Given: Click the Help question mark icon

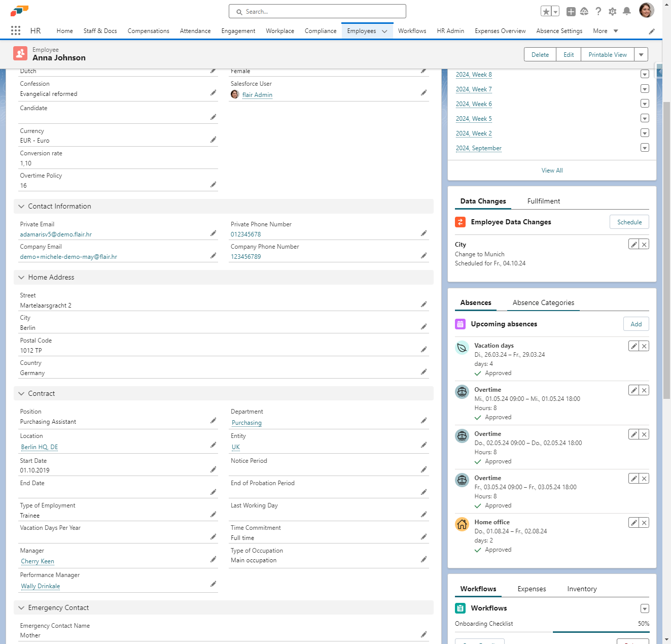Looking at the screenshot, I should 598,11.
